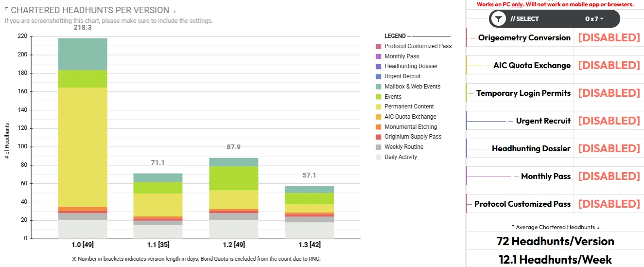Click the 'Average Chartered Headhunts' heading
The height and width of the screenshot is (267, 644).
pos(555,227)
